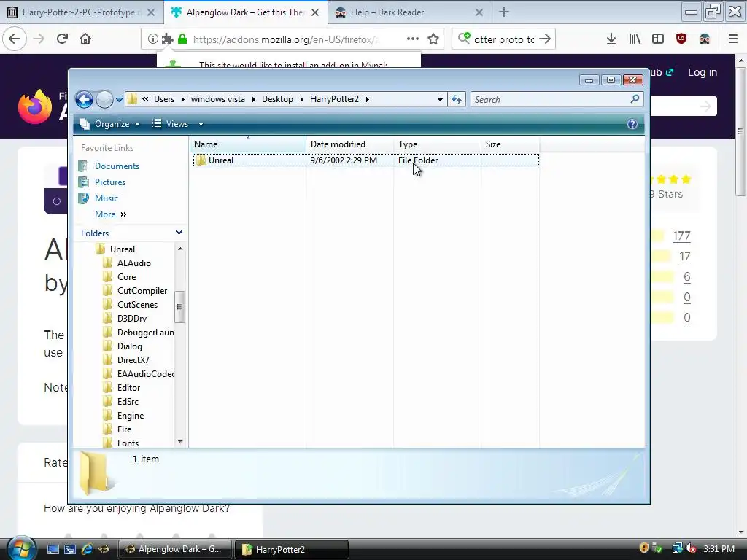This screenshot has height=560, width=747.
Task: Click folder tree scrollbar down arrow
Action: tap(180, 442)
